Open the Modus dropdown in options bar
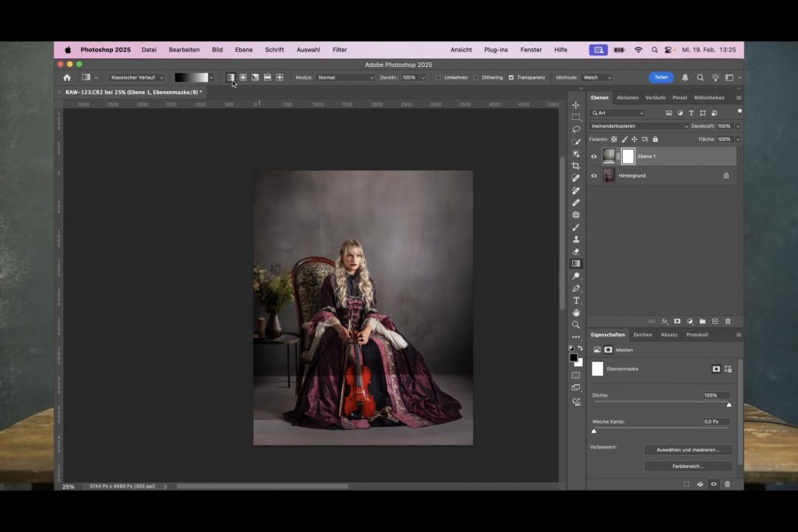This screenshot has width=798, height=532. [x=345, y=78]
